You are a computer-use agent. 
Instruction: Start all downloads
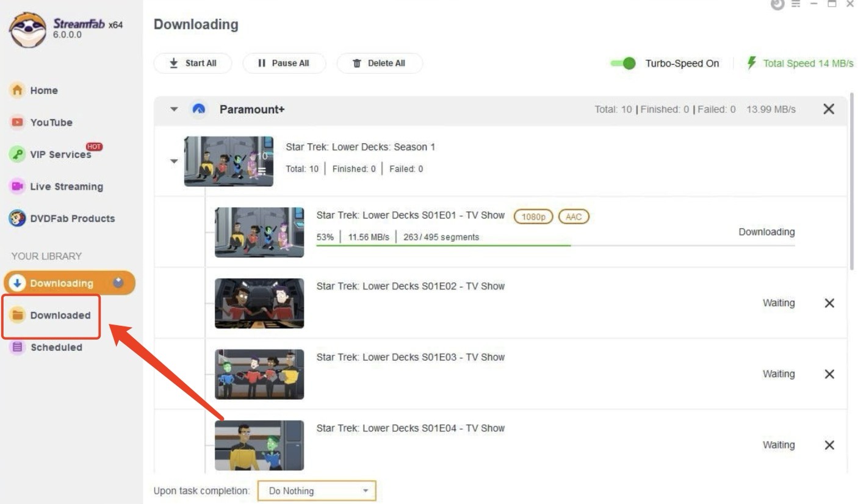tap(193, 63)
